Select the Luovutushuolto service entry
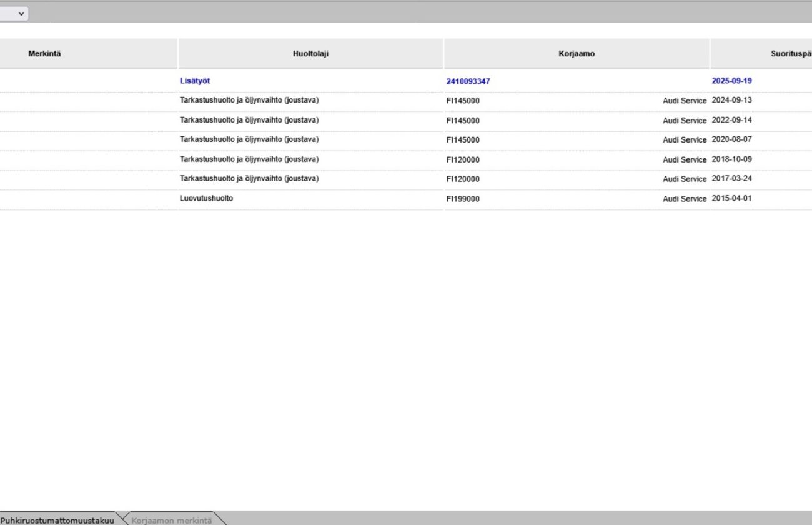The width and height of the screenshot is (812, 525). [x=206, y=198]
